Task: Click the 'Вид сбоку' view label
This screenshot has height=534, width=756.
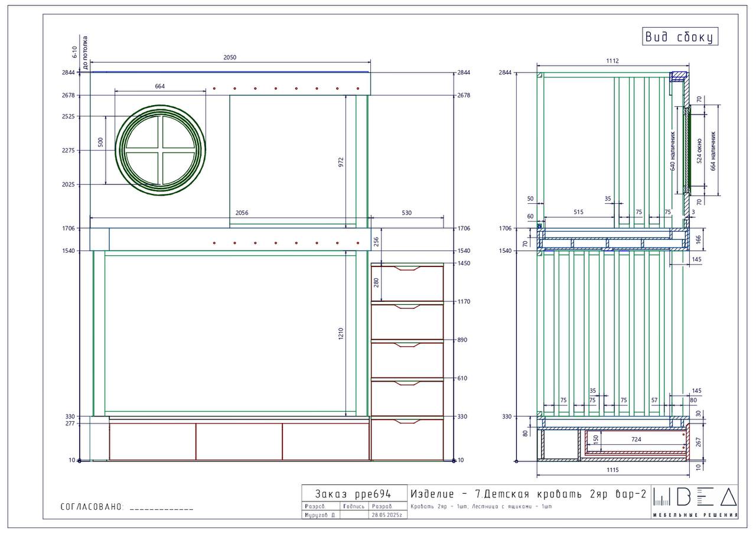Action: pos(680,37)
